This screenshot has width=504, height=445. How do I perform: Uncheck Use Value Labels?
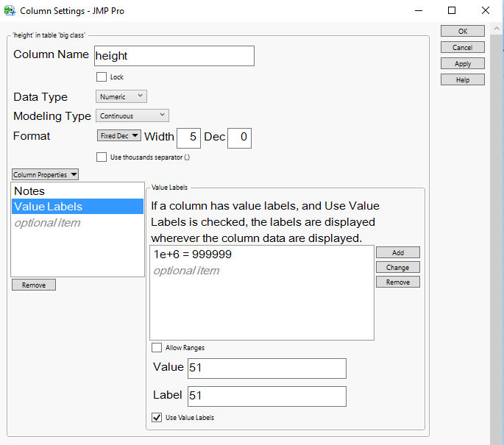click(x=157, y=417)
